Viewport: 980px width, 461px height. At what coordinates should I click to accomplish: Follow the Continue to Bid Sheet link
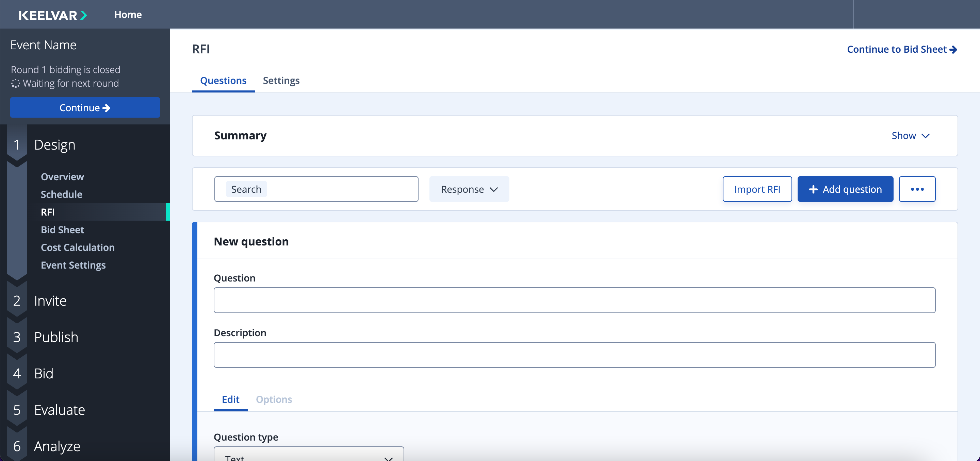click(x=902, y=49)
